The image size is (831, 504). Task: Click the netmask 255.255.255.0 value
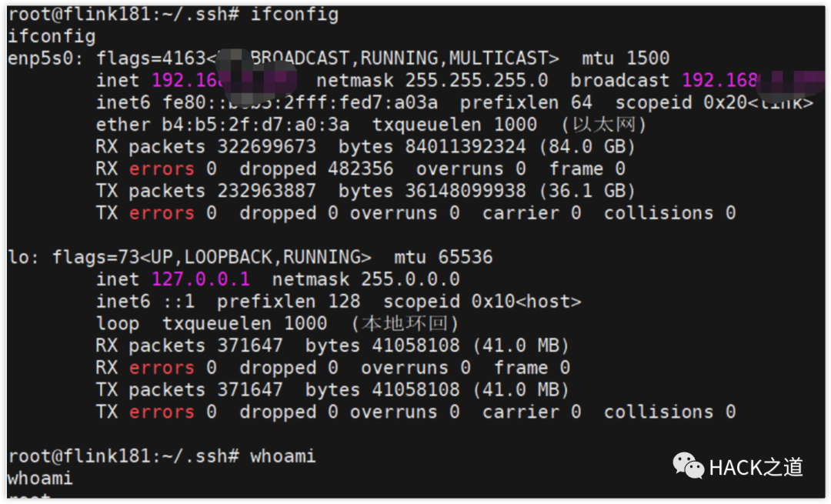(432, 81)
